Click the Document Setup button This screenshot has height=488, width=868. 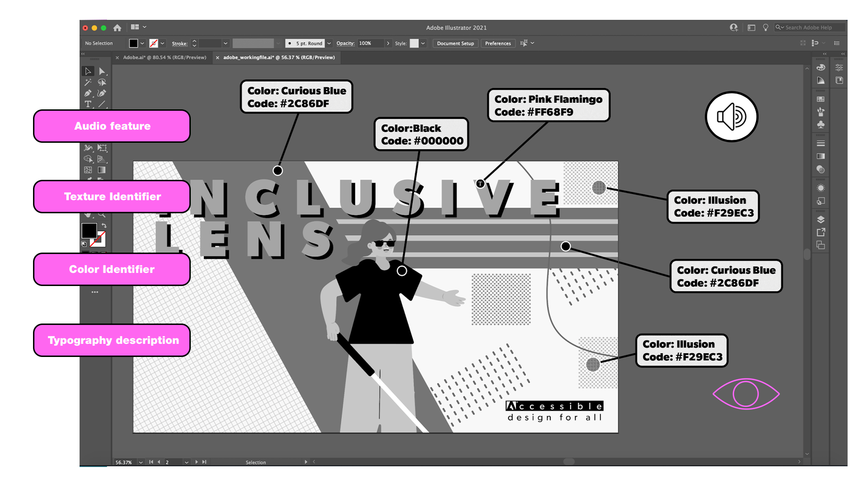[x=455, y=43]
